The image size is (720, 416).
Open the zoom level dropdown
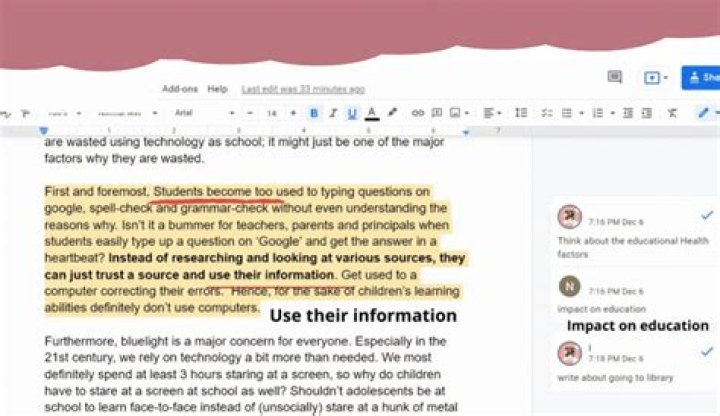(x=64, y=113)
